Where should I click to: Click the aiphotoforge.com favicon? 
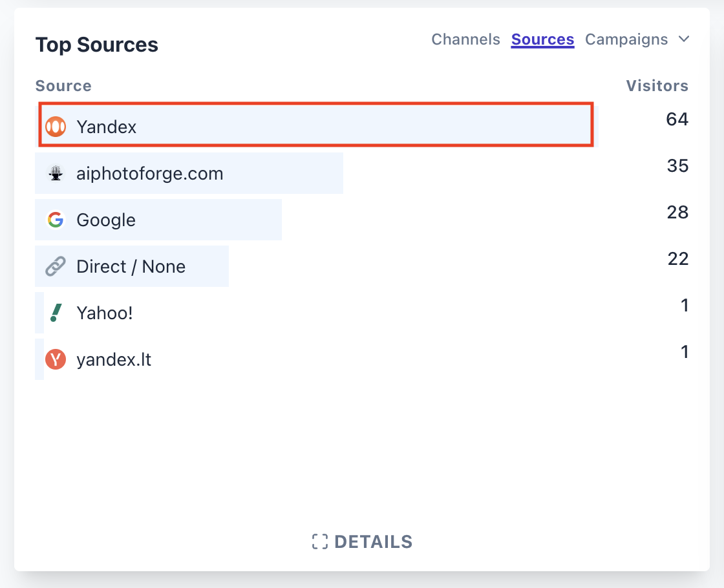coord(56,173)
